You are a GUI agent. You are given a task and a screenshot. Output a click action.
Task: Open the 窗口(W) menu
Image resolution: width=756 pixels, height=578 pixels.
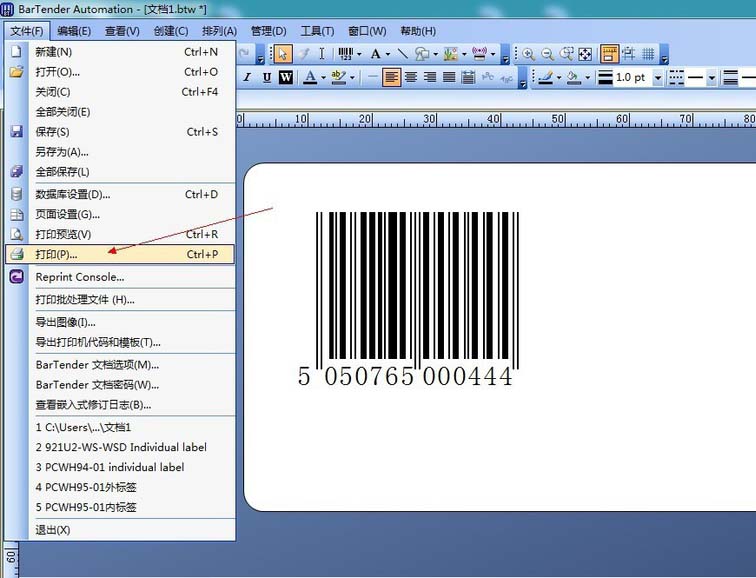(367, 31)
